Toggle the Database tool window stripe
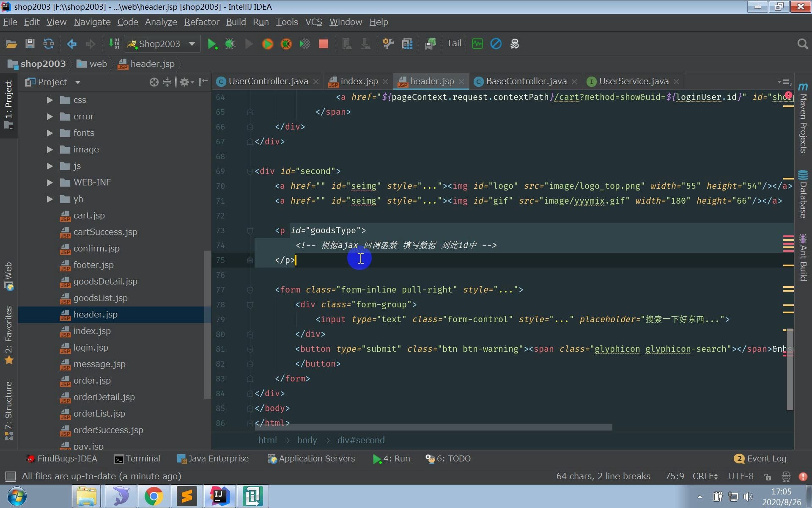Screen dimensions: 812x508 [803, 195]
